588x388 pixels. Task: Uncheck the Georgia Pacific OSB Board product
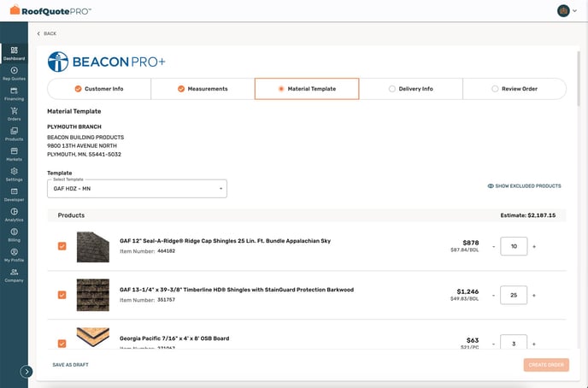62,344
